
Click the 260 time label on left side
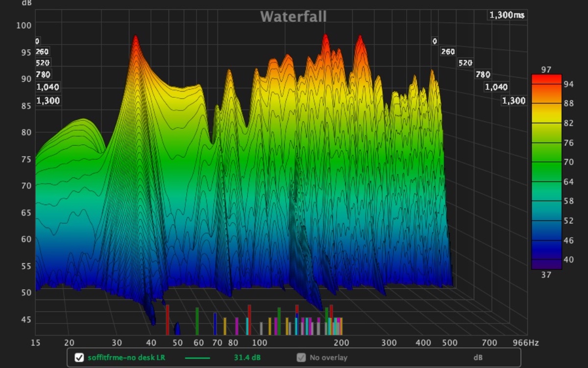[x=42, y=52]
